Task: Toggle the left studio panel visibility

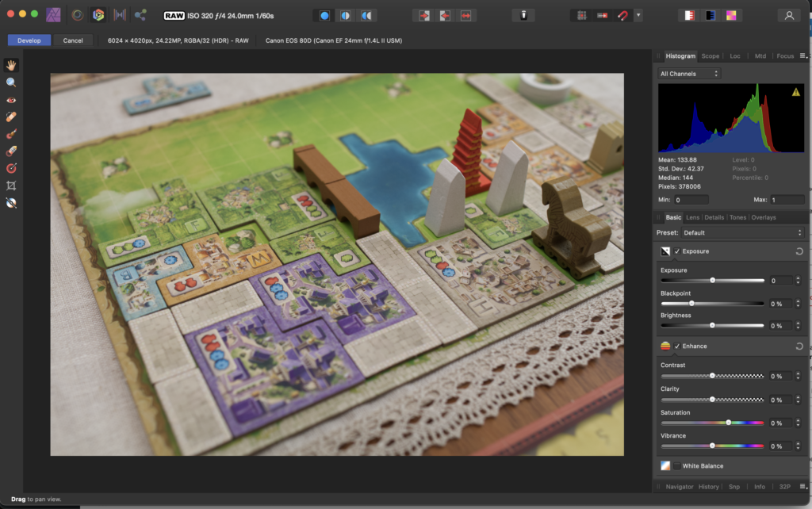Action: tap(689, 16)
